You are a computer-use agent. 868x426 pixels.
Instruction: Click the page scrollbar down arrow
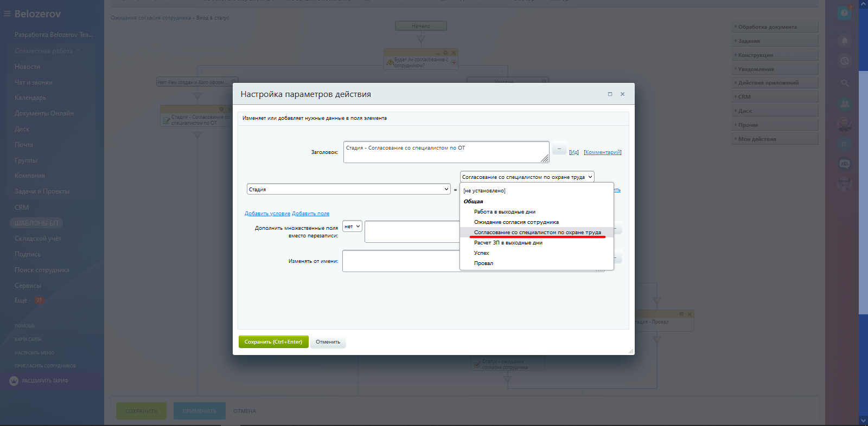click(863, 421)
